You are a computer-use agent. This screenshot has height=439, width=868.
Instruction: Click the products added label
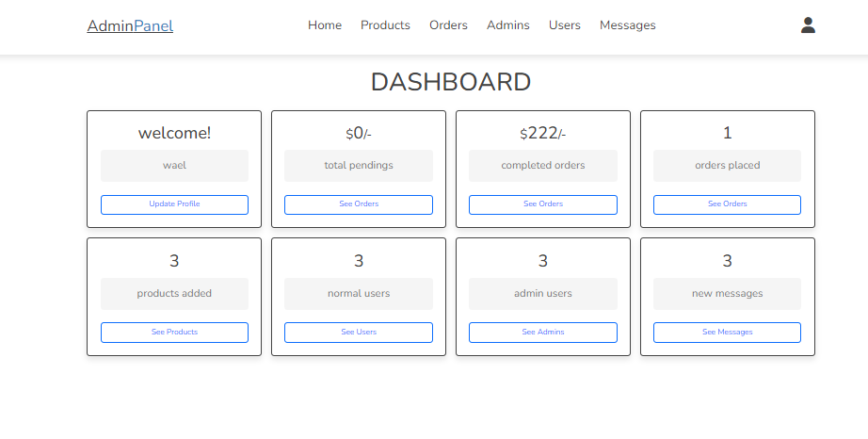[174, 293]
